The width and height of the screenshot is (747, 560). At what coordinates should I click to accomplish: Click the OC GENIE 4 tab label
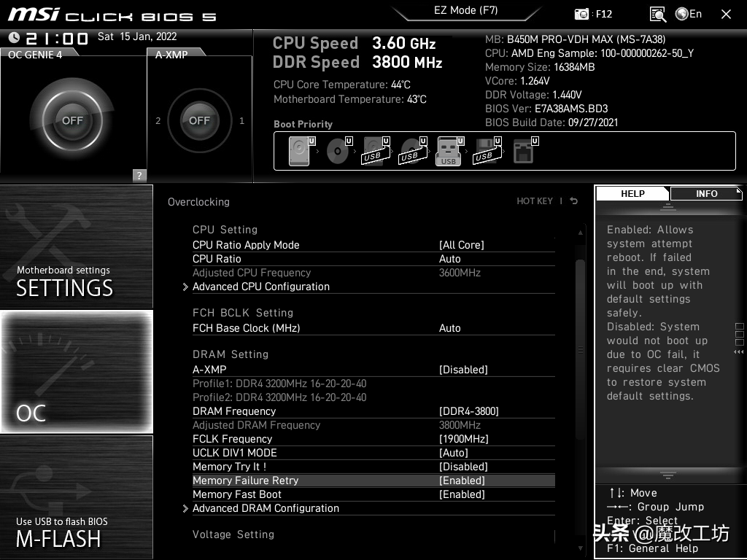[x=35, y=54]
